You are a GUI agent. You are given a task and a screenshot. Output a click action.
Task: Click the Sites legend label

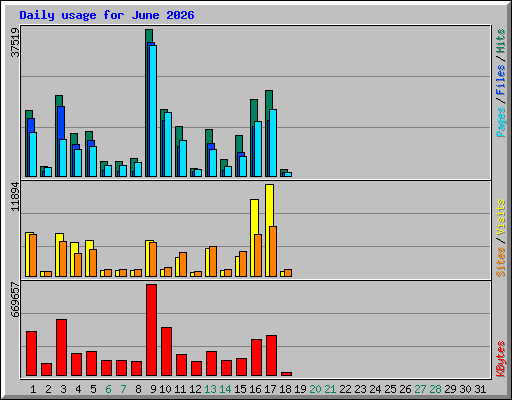click(x=500, y=262)
